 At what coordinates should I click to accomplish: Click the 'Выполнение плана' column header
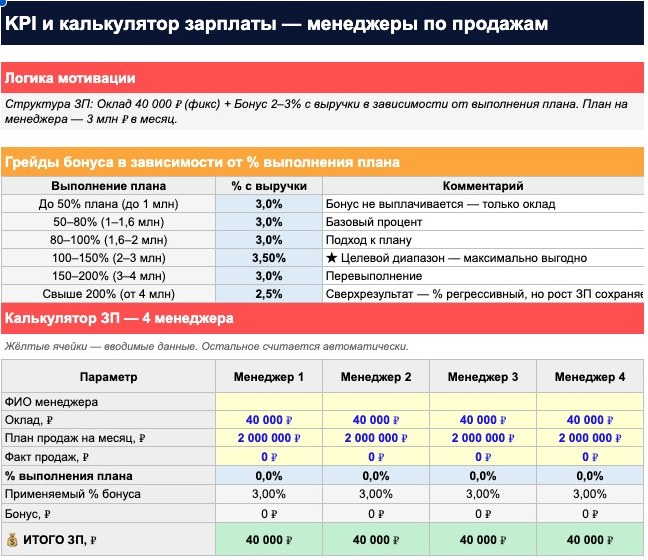click(108, 186)
